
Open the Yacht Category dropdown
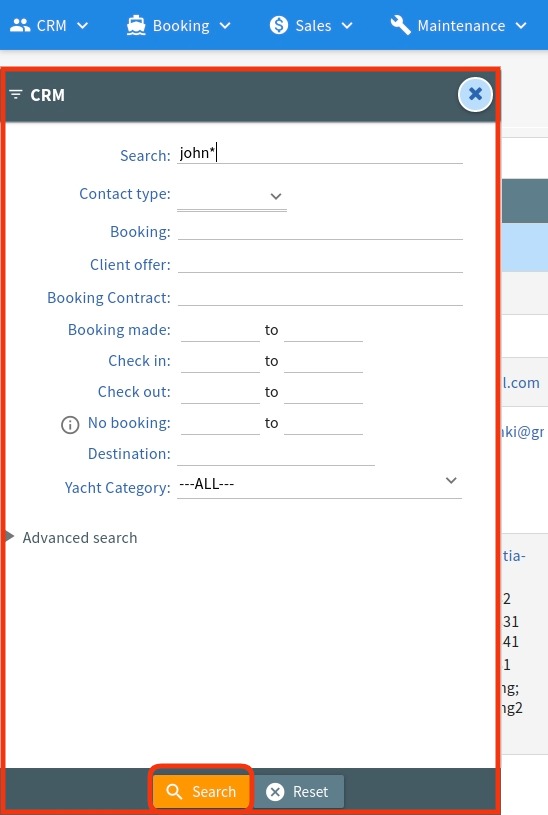pyautogui.click(x=319, y=484)
